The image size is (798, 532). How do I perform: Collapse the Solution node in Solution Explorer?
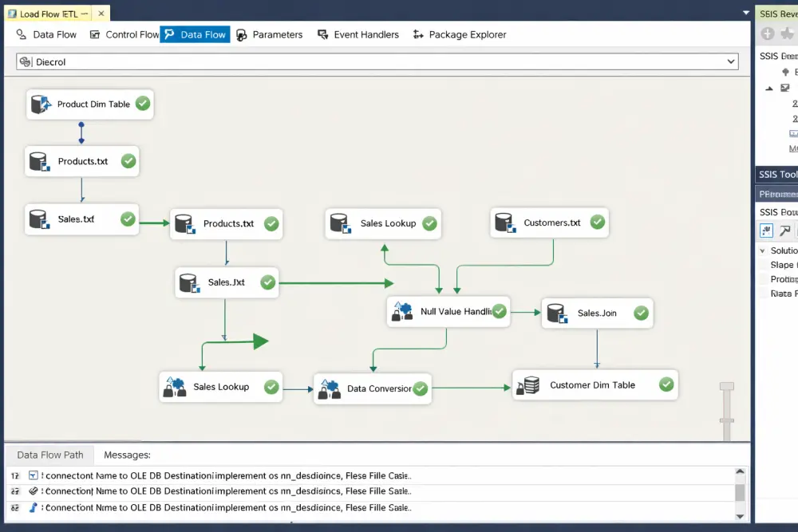click(762, 250)
